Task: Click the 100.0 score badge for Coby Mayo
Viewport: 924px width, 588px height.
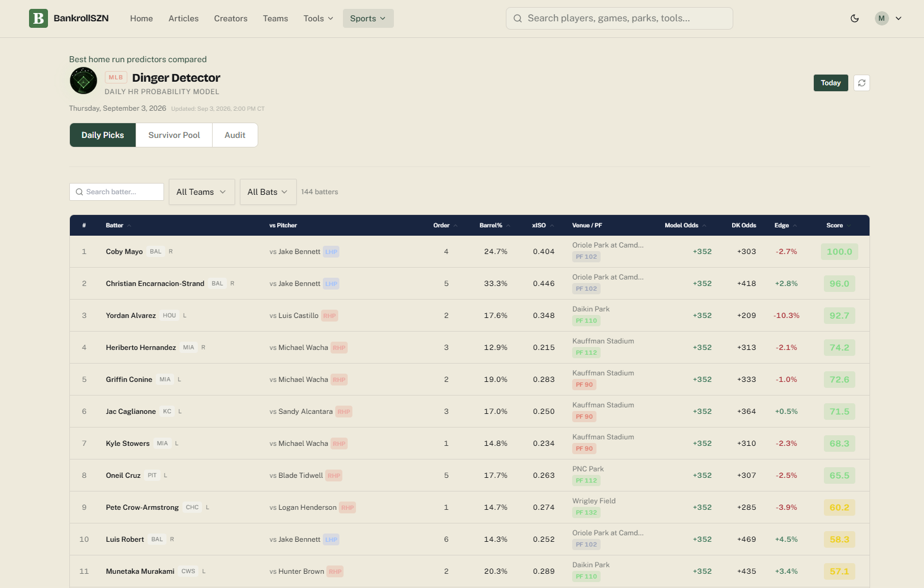Action: tap(839, 252)
